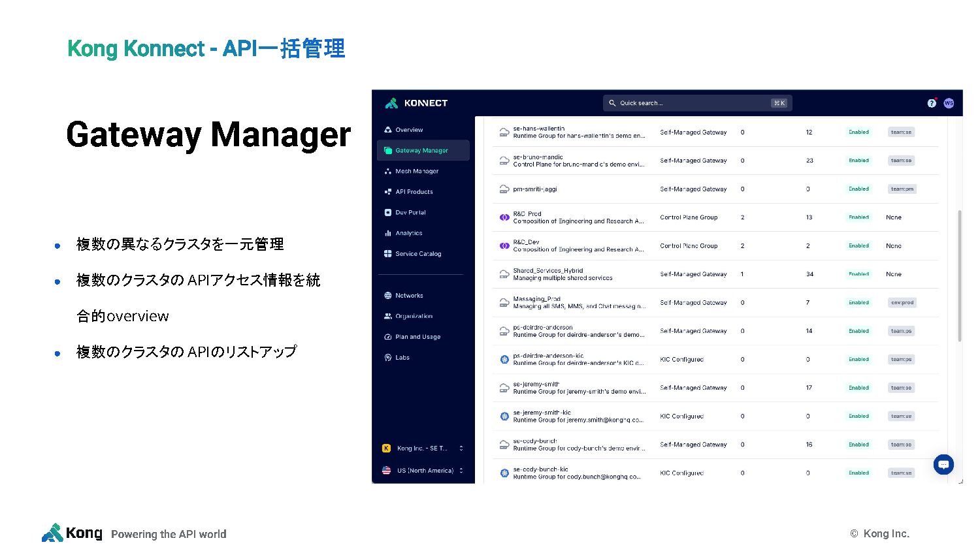Click se-cody-bunch-kic row name
The height and width of the screenshot is (551, 980).
click(540, 469)
